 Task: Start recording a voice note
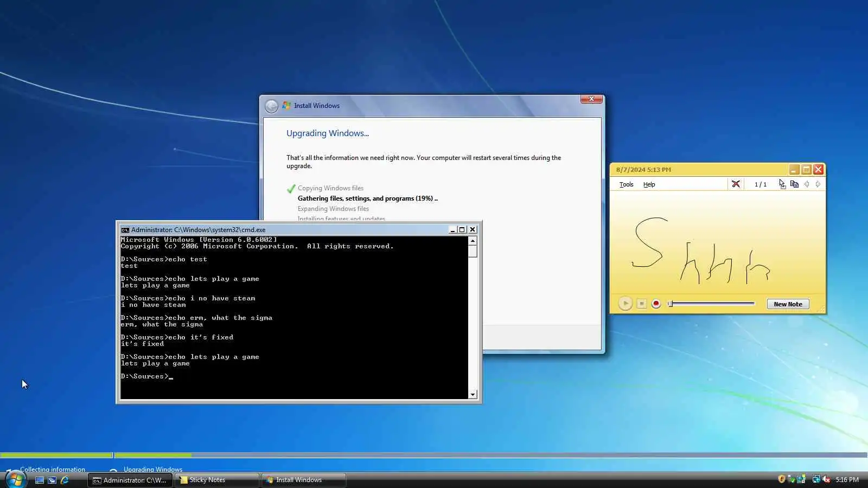[656, 304]
